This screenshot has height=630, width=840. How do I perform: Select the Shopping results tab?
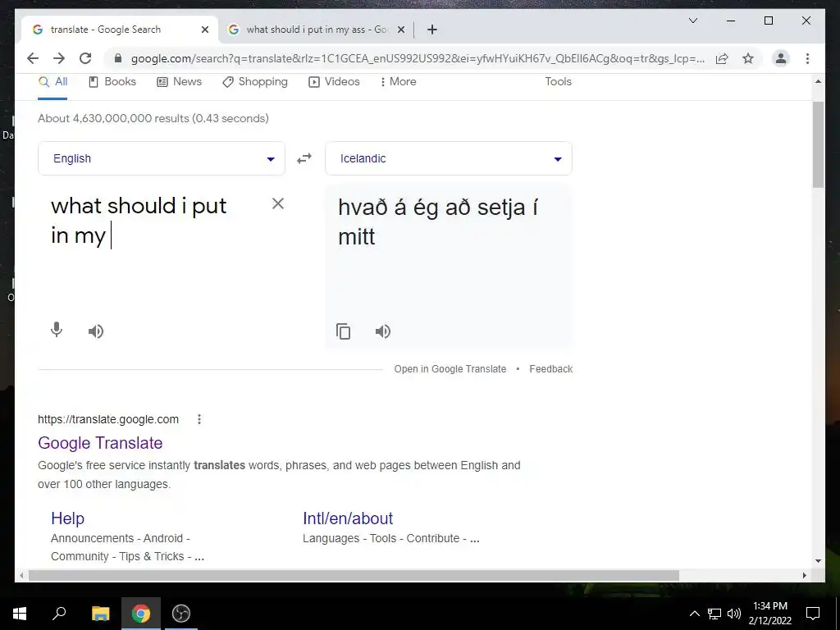[255, 81]
